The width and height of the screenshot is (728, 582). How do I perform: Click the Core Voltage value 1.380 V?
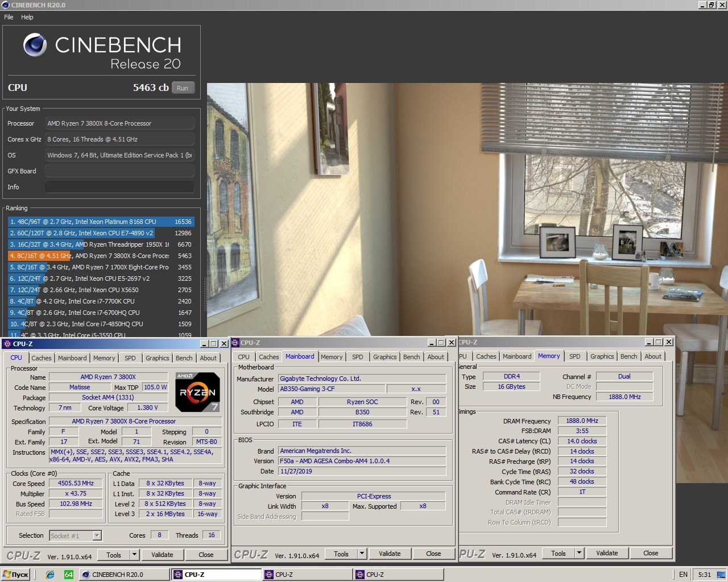(x=147, y=408)
